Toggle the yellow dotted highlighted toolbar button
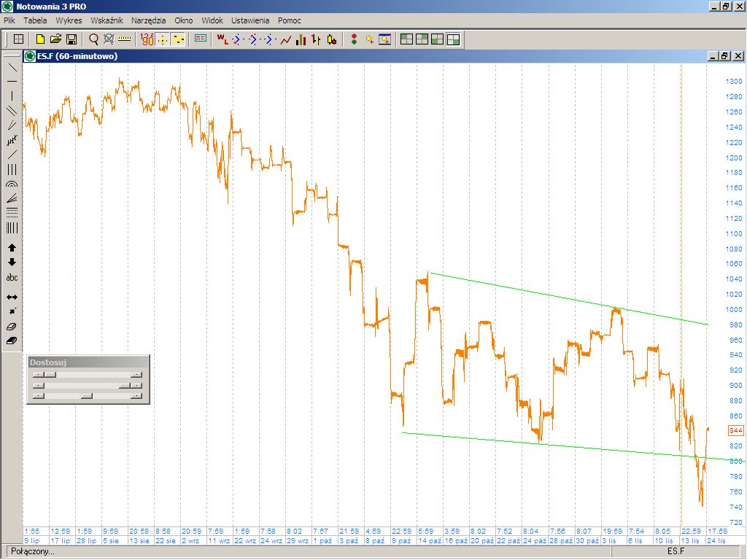This screenshot has width=747, height=560. [x=178, y=39]
